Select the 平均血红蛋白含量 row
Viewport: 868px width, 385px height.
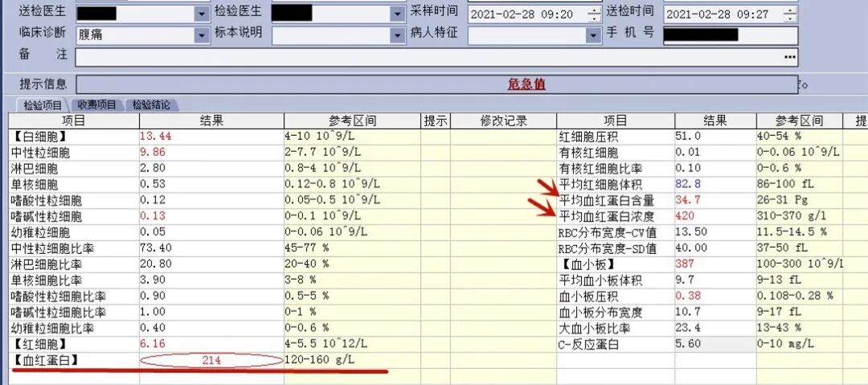(712, 200)
